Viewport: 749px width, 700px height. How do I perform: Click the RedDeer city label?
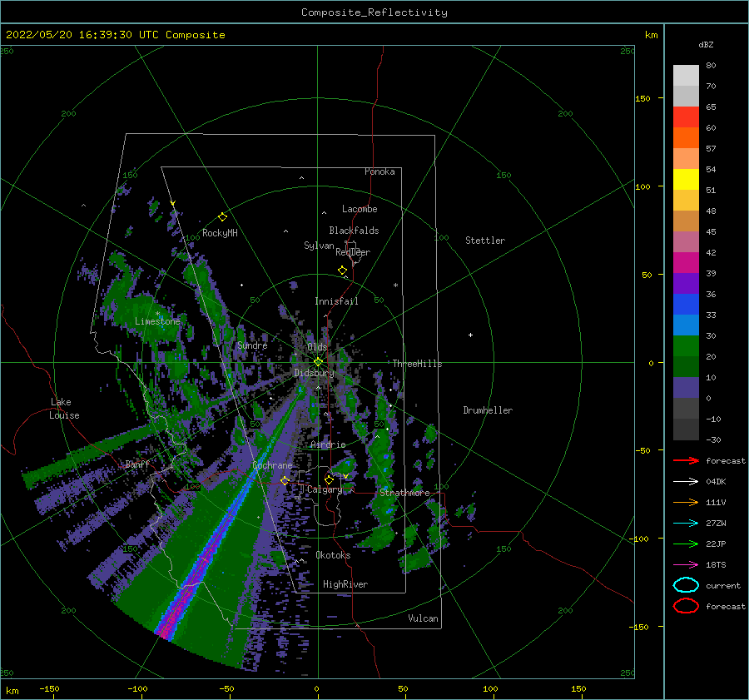coord(353,252)
